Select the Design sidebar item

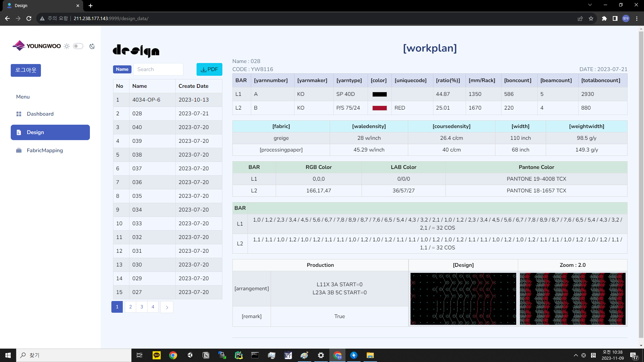pos(50,132)
